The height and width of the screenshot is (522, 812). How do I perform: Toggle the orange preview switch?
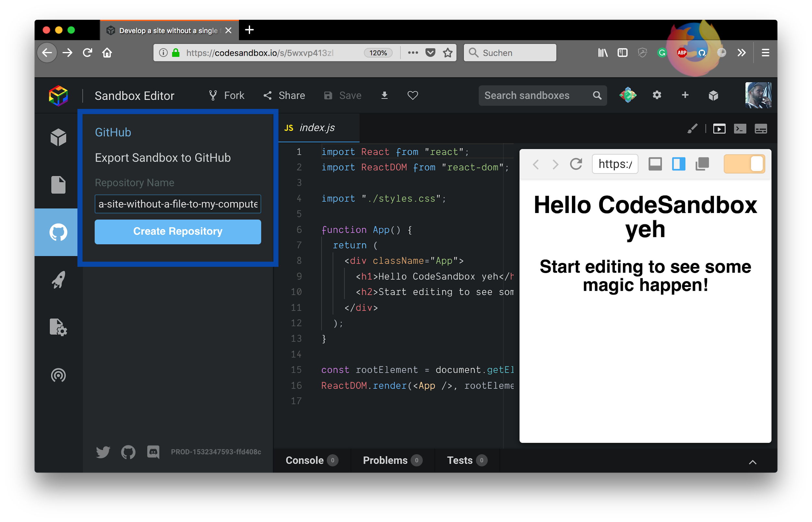(x=744, y=164)
